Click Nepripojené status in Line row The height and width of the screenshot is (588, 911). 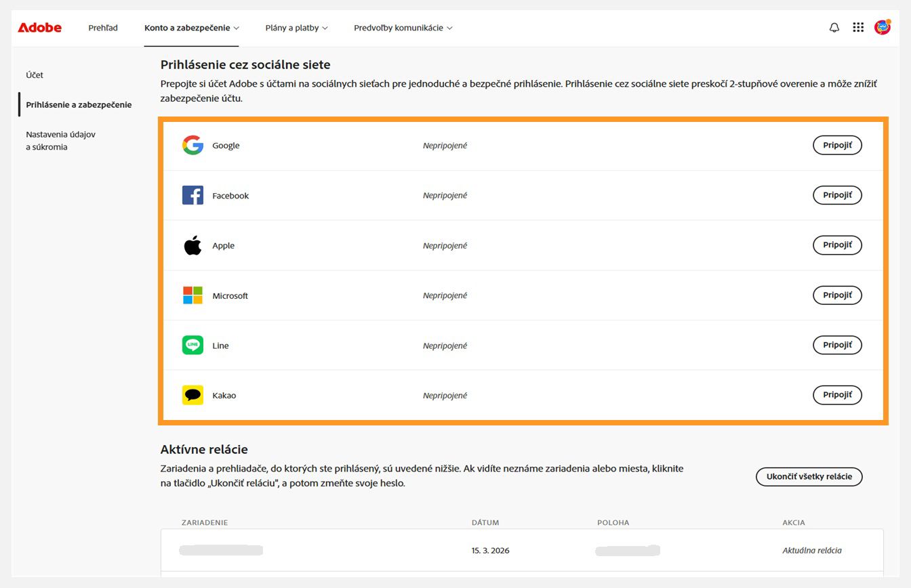(x=445, y=345)
